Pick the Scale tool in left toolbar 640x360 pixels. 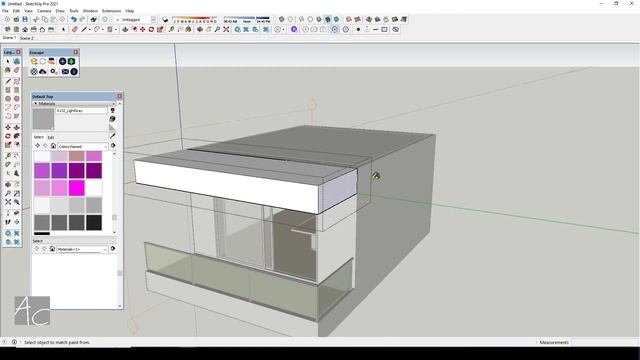click(x=8, y=144)
